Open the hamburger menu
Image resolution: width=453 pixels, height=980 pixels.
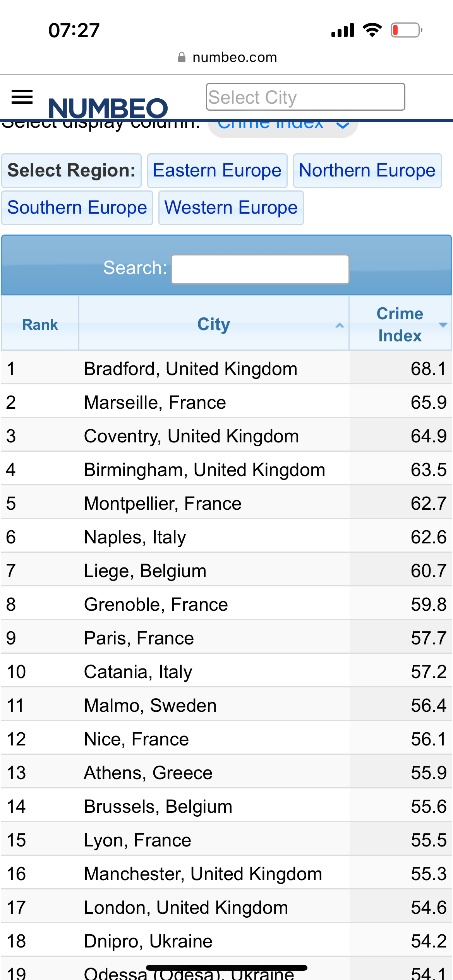22,97
